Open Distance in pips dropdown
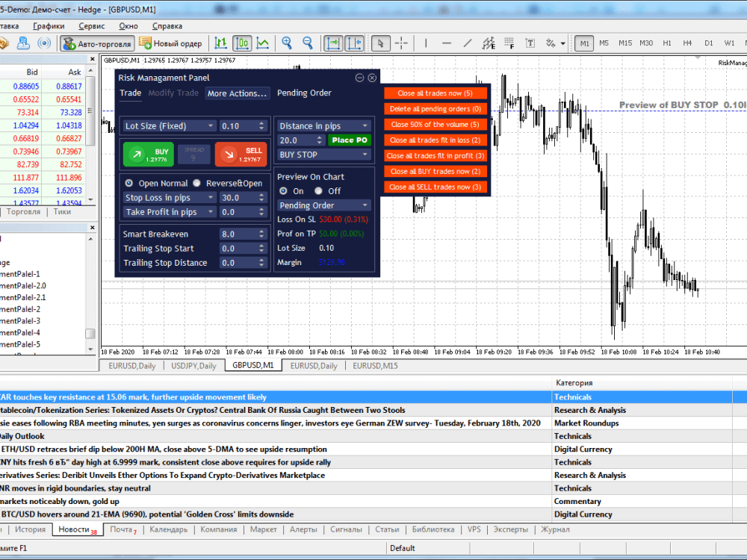The height and width of the screenshot is (560, 747). coord(324,125)
